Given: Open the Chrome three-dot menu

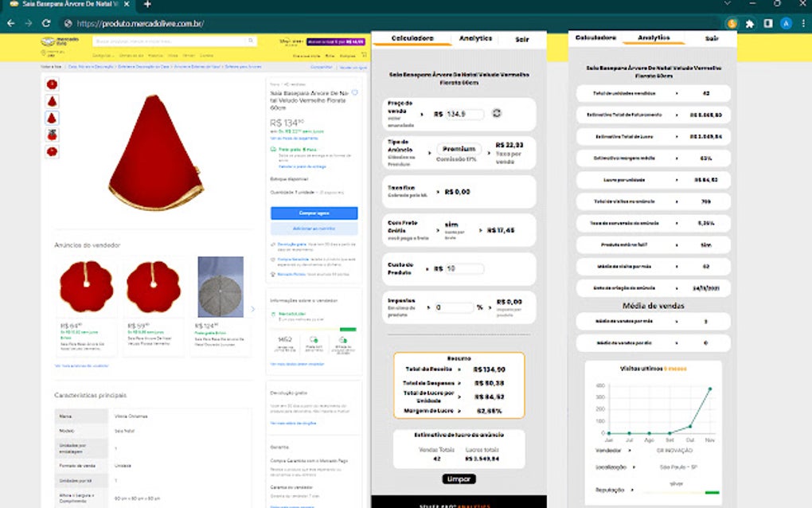Looking at the screenshot, I should 803,23.
